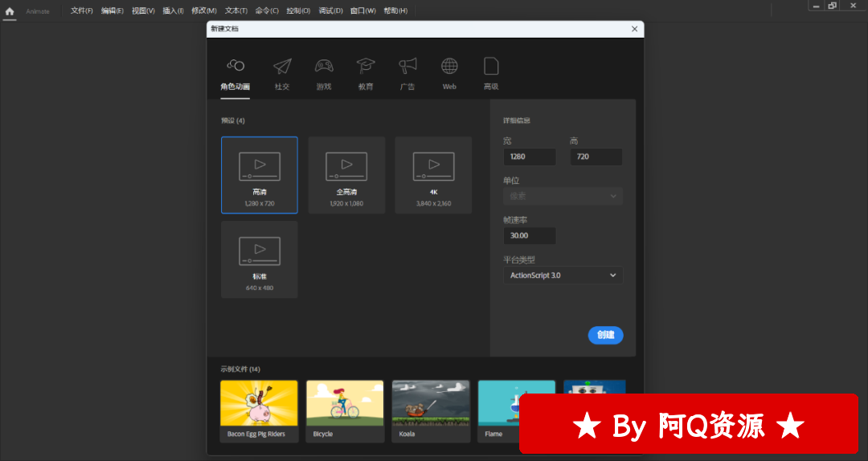The image size is (868, 461).
Task: Minimize the Animate application window
Action: point(816,6)
